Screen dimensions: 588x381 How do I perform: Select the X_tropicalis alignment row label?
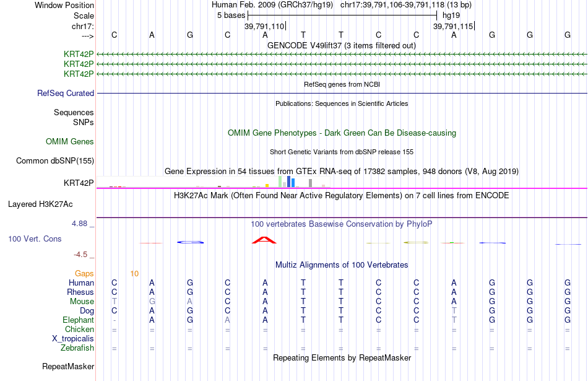(73, 339)
